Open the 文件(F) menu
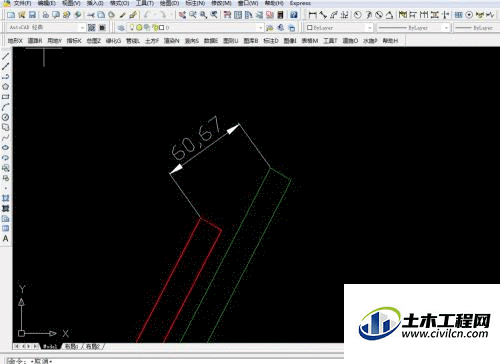 [22, 3]
